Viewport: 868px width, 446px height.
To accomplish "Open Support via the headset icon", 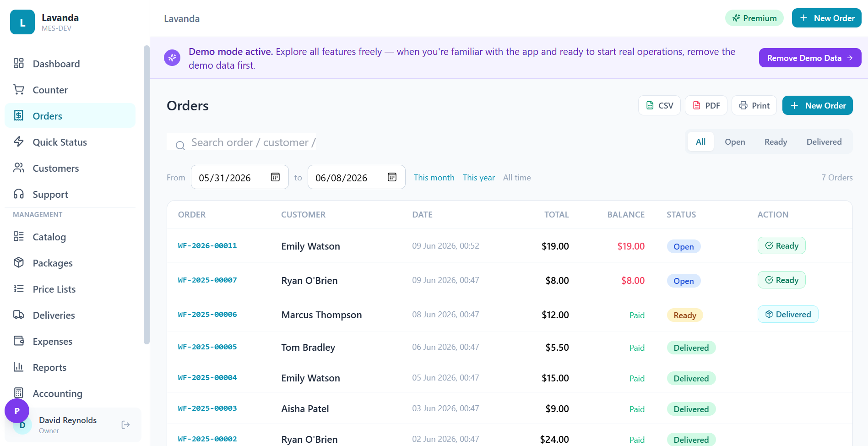I will [x=19, y=194].
